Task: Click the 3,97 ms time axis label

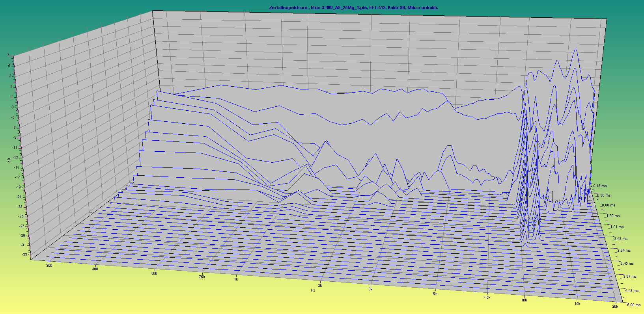Action: 630,277
